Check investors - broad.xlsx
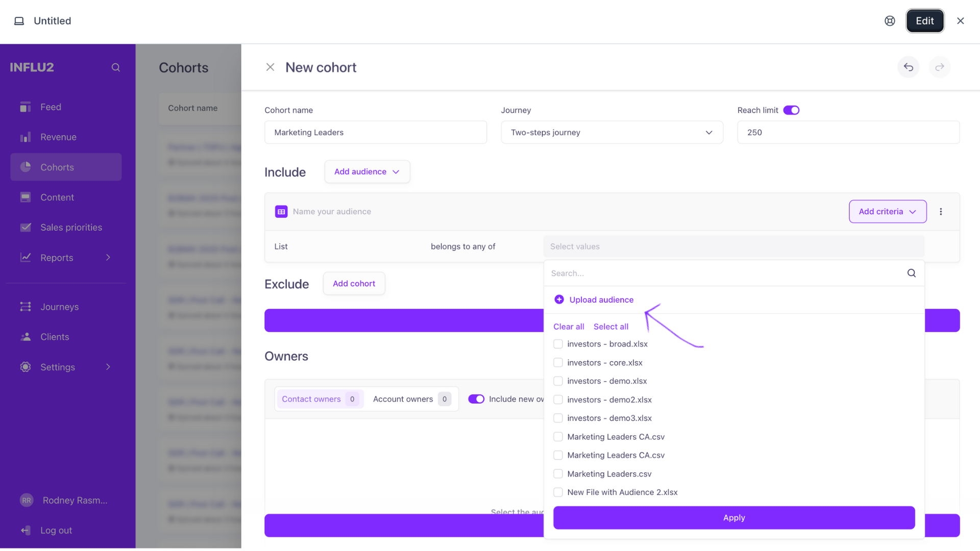This screenshot has height=551, width=980. coord(558,344)
